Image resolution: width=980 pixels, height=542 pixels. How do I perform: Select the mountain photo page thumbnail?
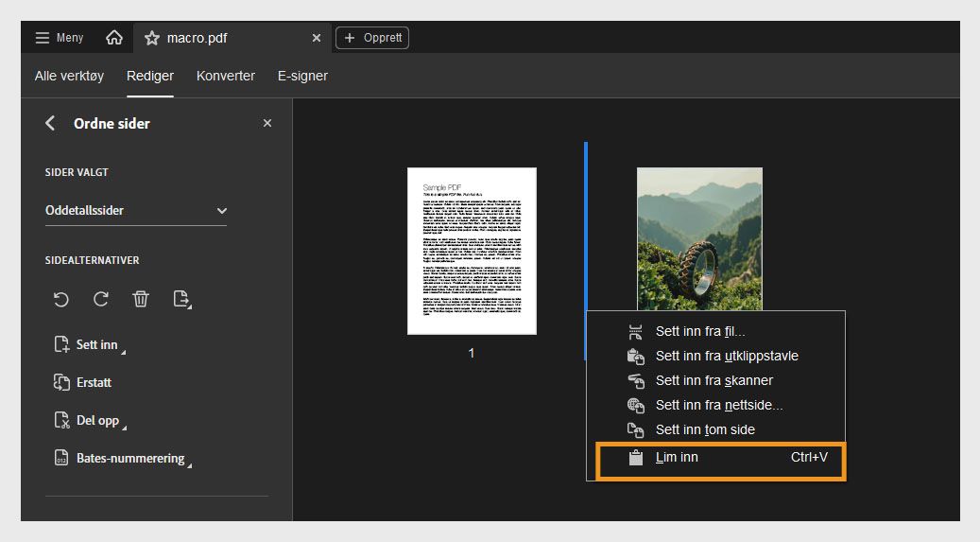(699, 238)
